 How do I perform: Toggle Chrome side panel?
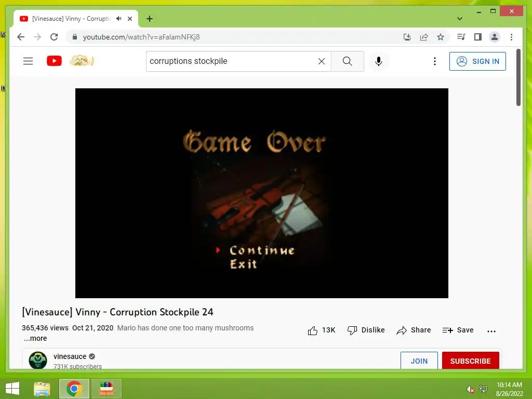(x=478, y=37)
